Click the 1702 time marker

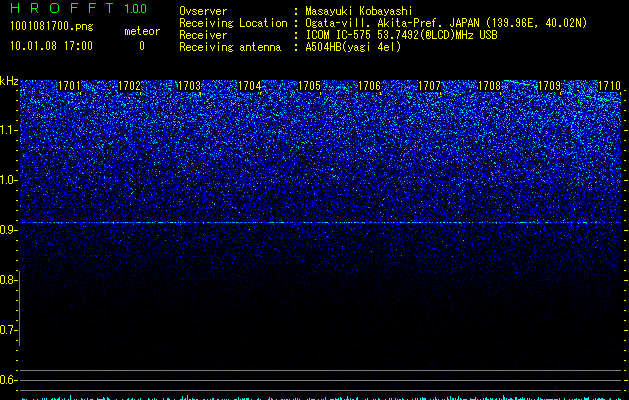pos(130,86)
